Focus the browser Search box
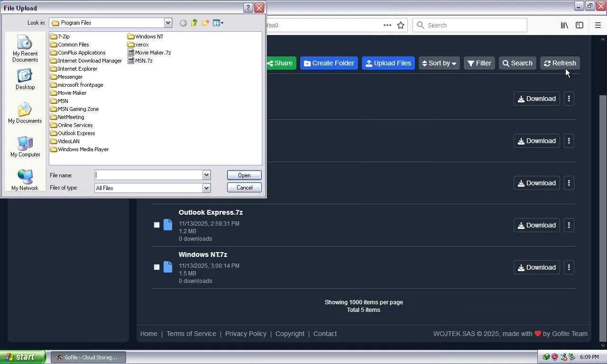The height and width of the screenshot is (364, 607). coord(470,25)
